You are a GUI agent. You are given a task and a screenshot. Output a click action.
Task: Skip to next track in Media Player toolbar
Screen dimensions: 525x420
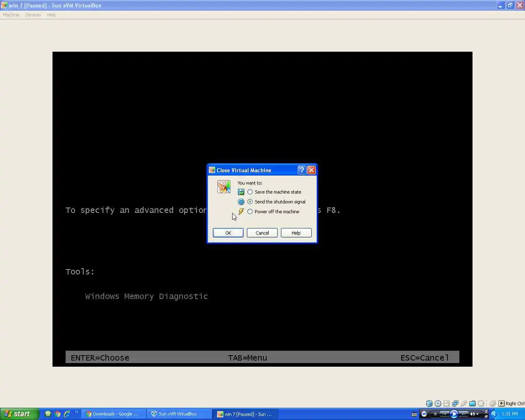tap(464, 414)
